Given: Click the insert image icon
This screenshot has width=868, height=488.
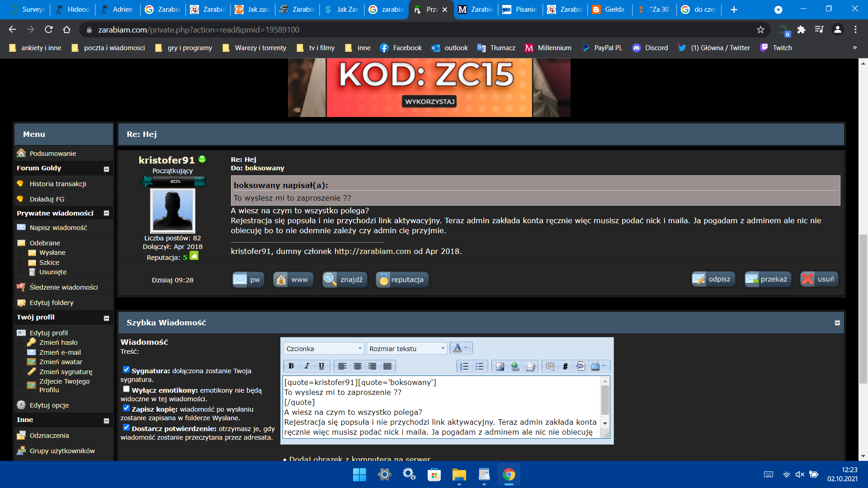Looking at the screenshot, I should click(x=500, y=366).
